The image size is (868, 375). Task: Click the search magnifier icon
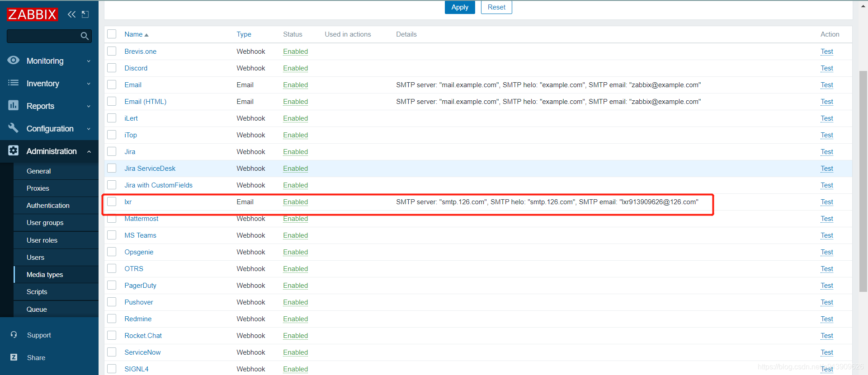tap(85, 36)
